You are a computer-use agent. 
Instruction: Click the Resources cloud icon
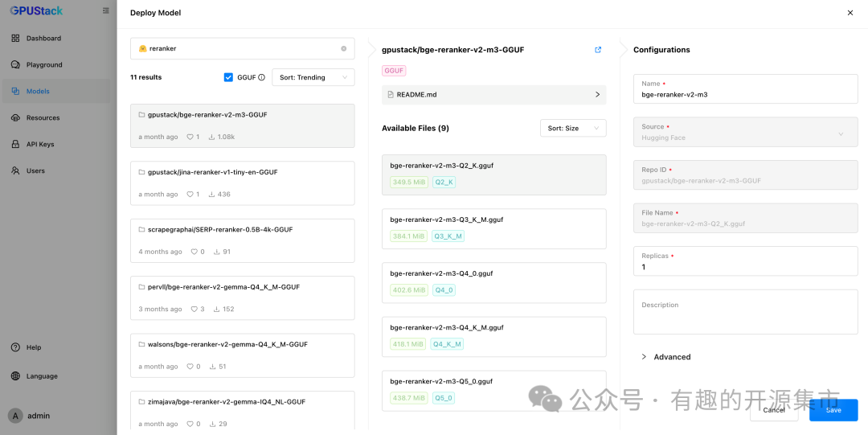(15, 117)
